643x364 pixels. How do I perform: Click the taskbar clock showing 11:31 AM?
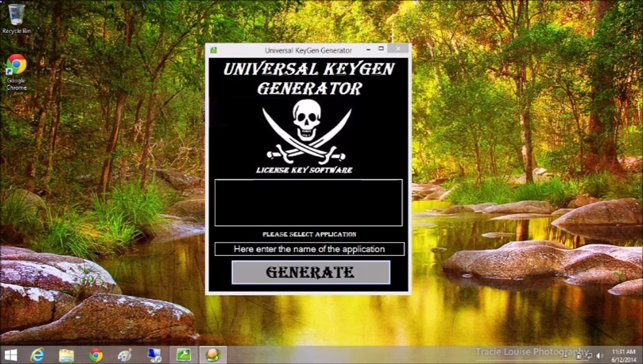click(624, 355)
